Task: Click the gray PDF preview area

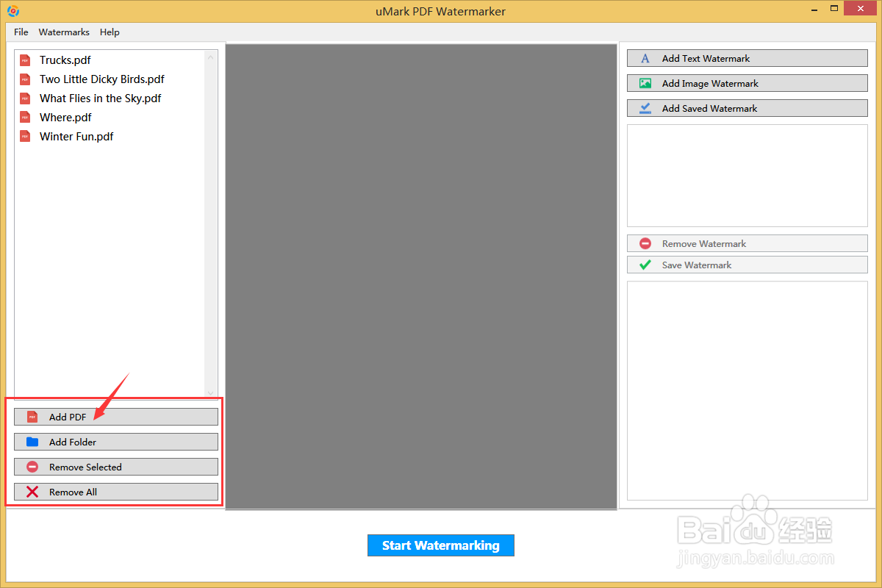Action: pyautogui.click(x=421, y=276)
